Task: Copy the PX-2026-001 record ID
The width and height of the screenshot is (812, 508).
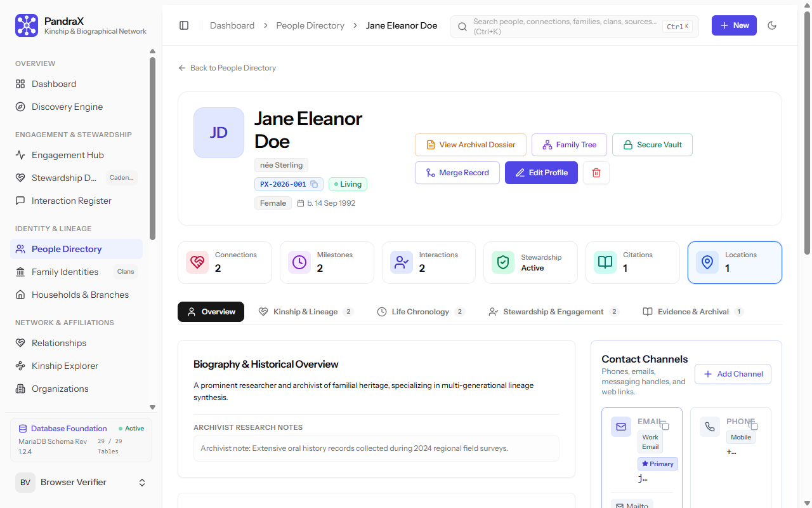Action: click(x=314, y=184)
